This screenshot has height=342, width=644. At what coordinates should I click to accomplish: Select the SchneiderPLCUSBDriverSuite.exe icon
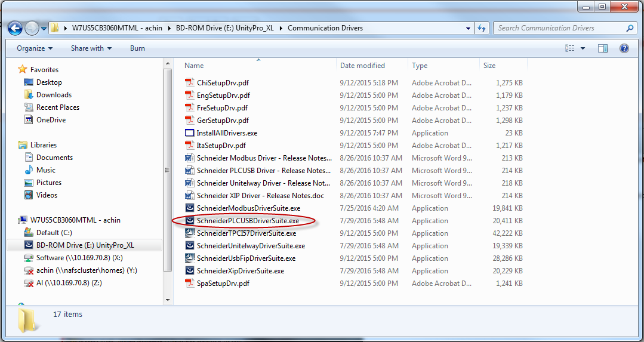pyautogui.click(x=189, y=220)
